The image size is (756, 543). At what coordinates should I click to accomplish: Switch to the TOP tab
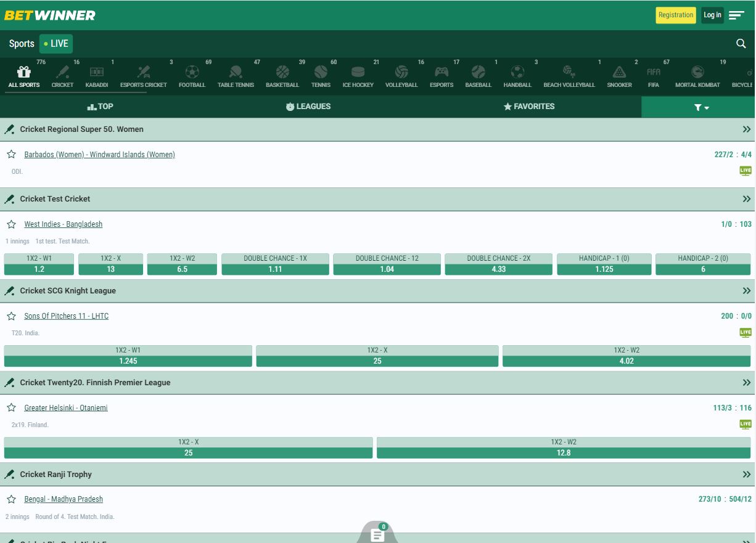click(100, 107)
